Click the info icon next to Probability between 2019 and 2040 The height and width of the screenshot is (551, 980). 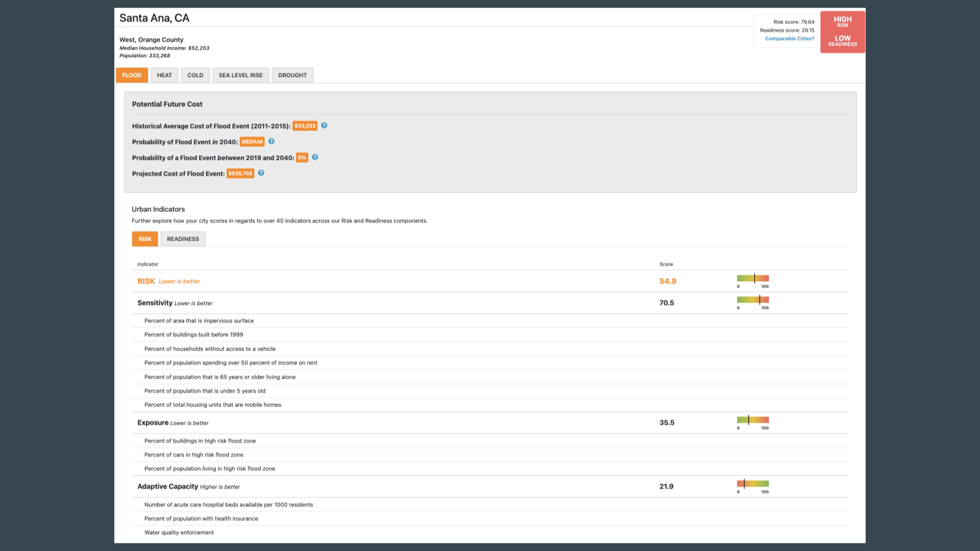tap(314, 157)
